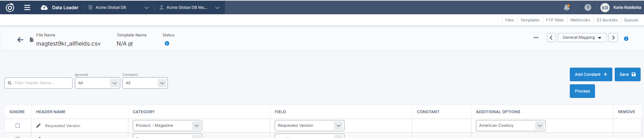The image size is (644, 138).
Task: Click the back arrow beside File Name
Action: [20, 40]
